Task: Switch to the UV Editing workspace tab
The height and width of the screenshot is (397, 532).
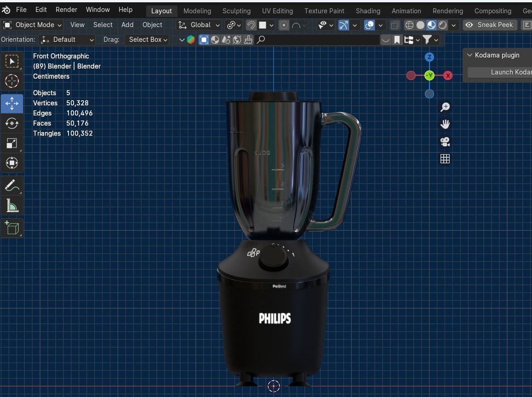Action: tap(277, 11)
